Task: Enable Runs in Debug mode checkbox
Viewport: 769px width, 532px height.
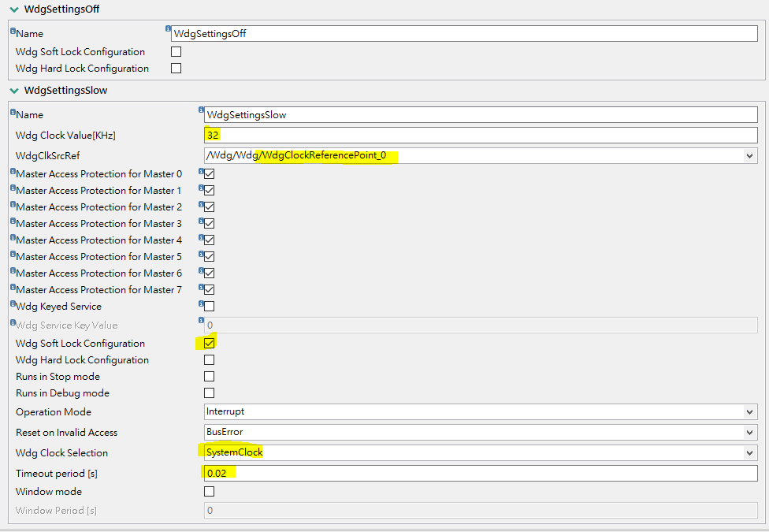Action: 209,393
